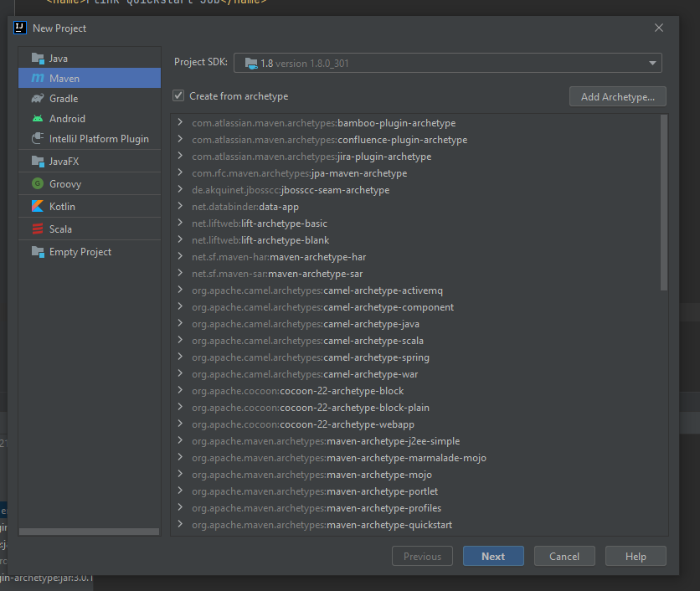The width and height of the screenshot is (700, 591).
Task: Select camel-archetype-activemq entry
Action: coord(317,290)
